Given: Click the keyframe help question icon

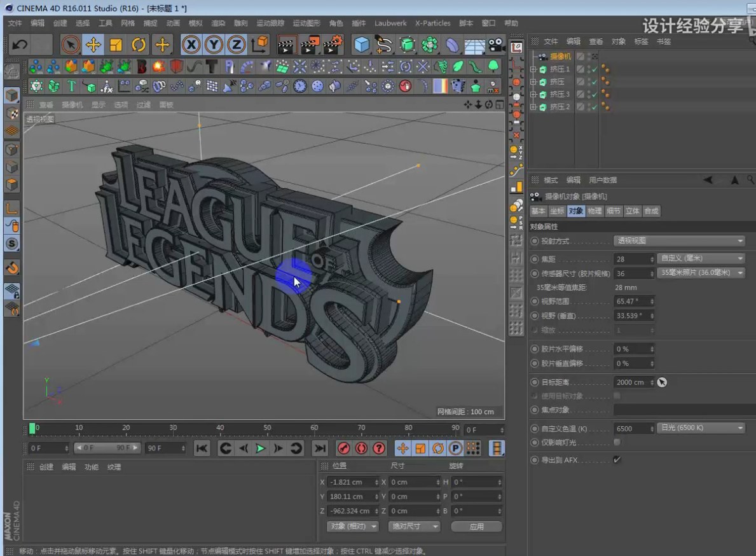Looking at the screenshot, I should point(379,448).
